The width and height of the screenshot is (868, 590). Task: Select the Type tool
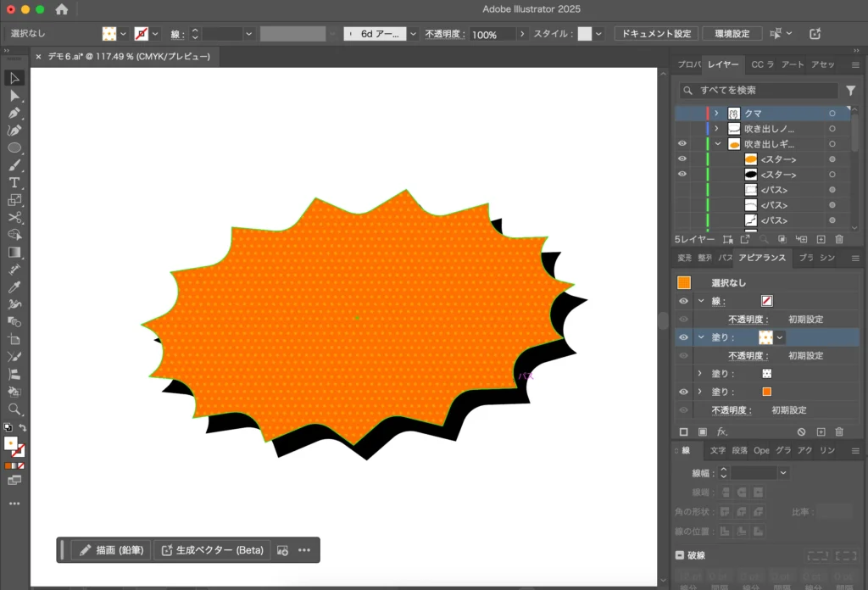click(x=14, y=182)
